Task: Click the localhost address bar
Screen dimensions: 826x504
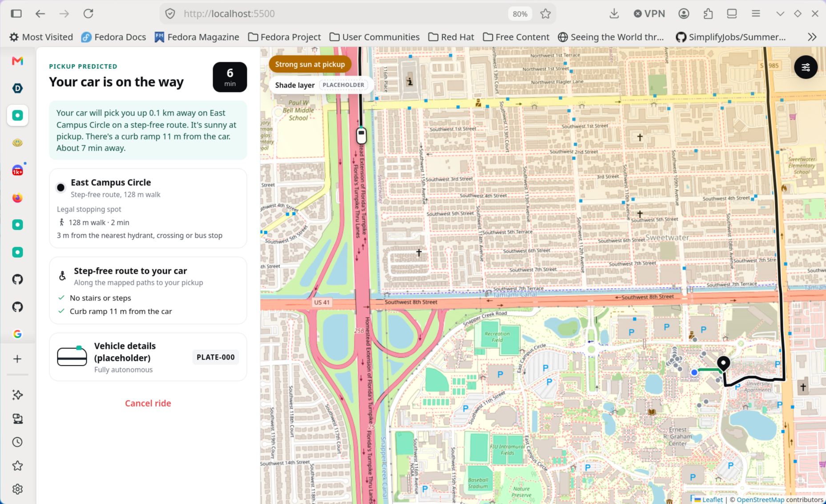Action: coord(342,14)
